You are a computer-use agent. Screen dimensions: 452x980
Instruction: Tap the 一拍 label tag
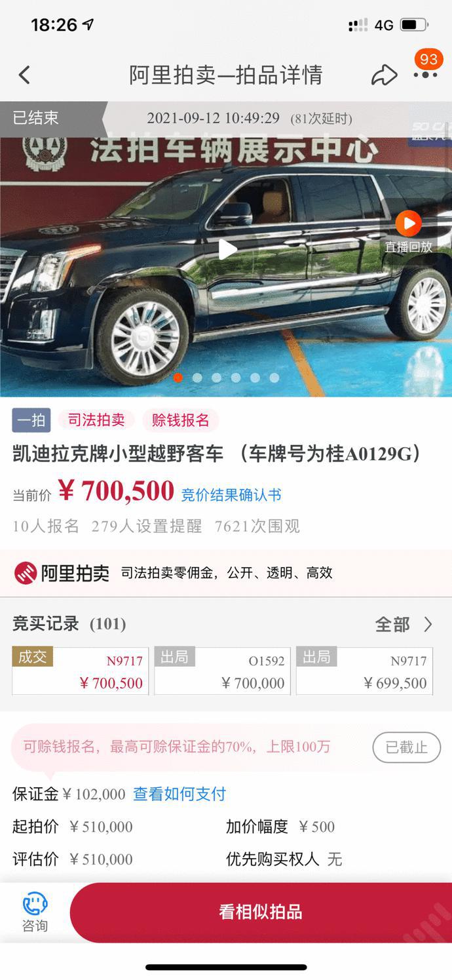(31, 420)
